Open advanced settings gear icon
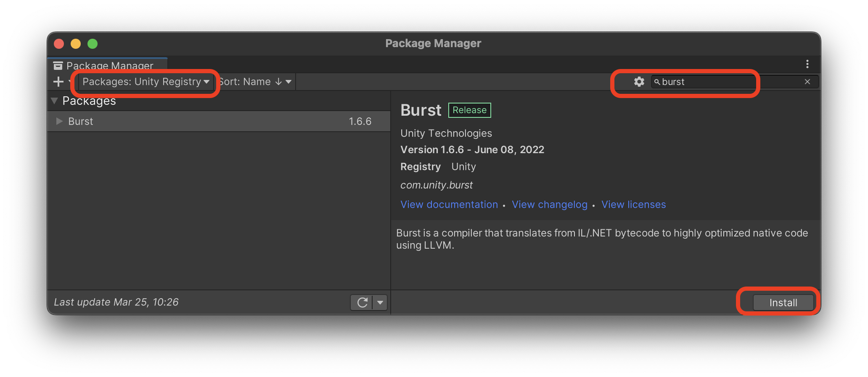Viewport: 868px width, 377px height. (639, 82)
